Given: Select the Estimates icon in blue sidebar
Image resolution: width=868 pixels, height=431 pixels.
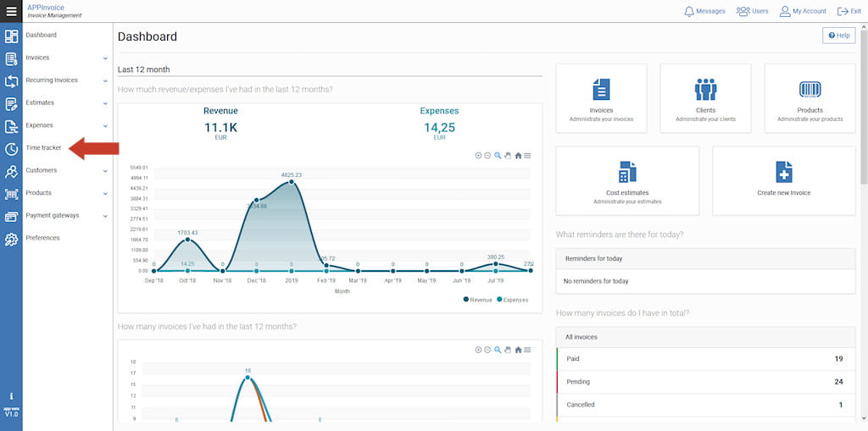Looking at the screenshot, I should [11, 104].
